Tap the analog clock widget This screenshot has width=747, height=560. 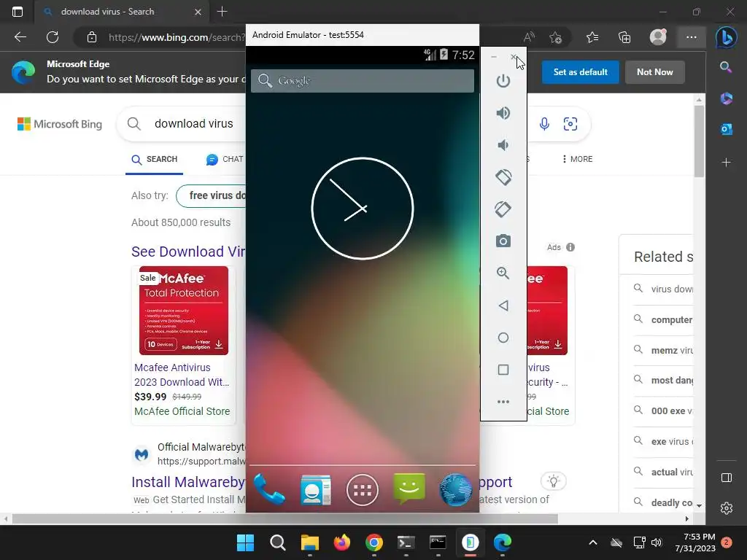[x=363, y=209]
